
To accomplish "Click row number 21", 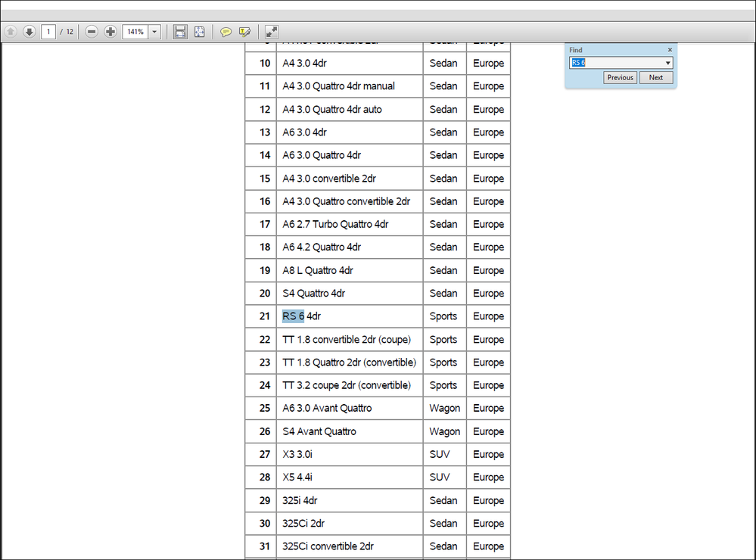I will [265, 316].
